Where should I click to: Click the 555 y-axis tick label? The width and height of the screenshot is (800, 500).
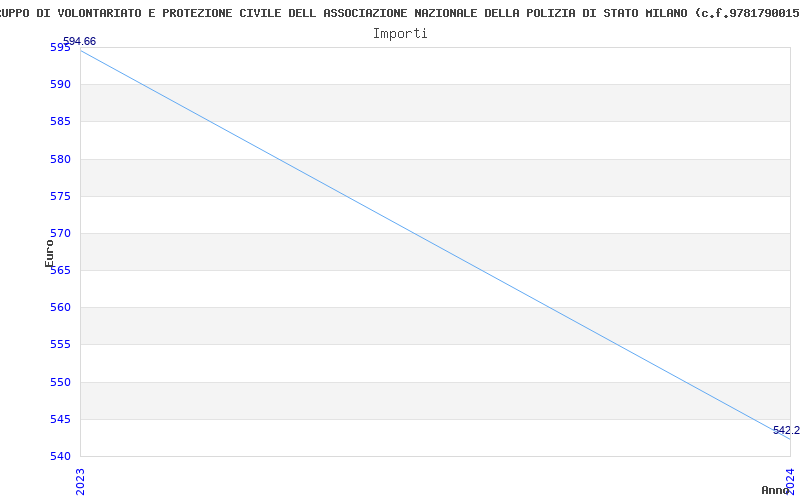tap(61, 345)
